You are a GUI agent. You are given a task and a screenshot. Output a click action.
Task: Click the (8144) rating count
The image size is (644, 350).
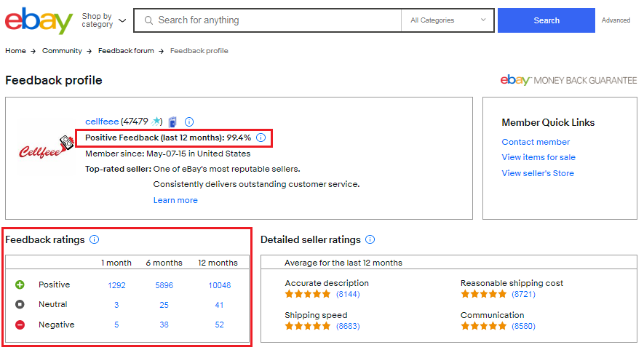coord(348,294)
